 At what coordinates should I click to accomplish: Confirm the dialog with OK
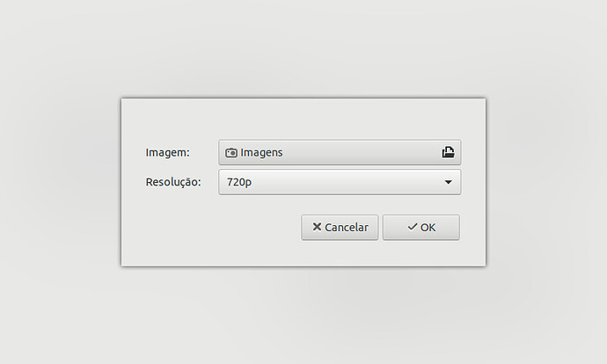point(421,228)
